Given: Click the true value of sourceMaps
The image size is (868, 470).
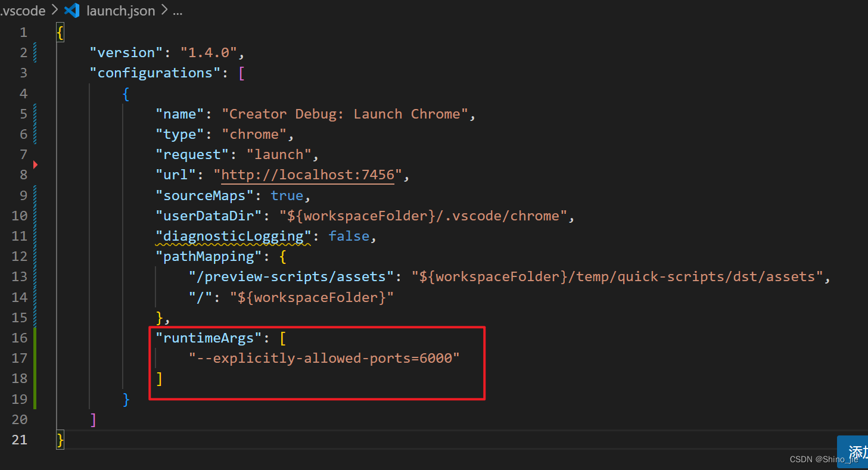Looking at the screenshot, I should point(287,195).
